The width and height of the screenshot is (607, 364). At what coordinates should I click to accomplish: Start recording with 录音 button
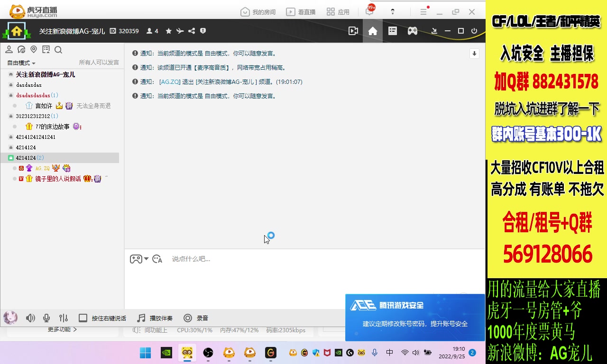[196, 318]
